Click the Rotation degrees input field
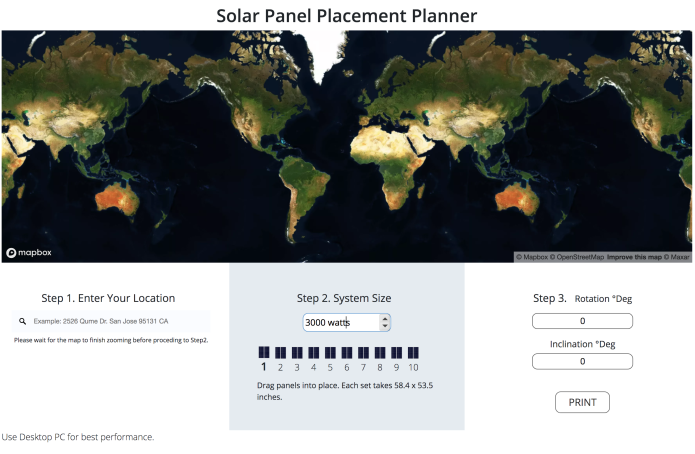Image resolution: width=695 pixels, height=454 pixels. (582, 321)
